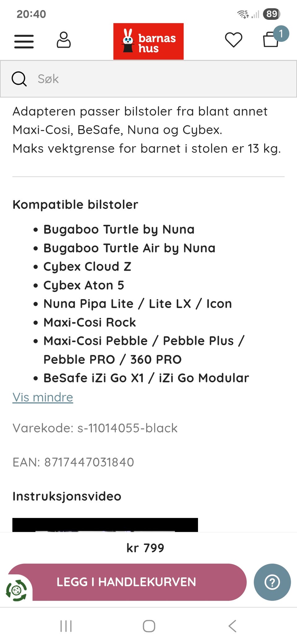Select the EAN number text

coord(73,462)
